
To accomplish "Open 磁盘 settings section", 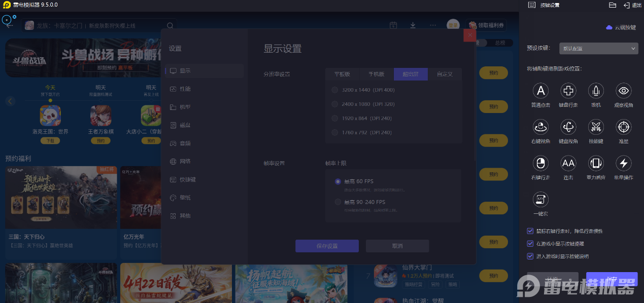I will pyautogui.click(x=205, y=125).
